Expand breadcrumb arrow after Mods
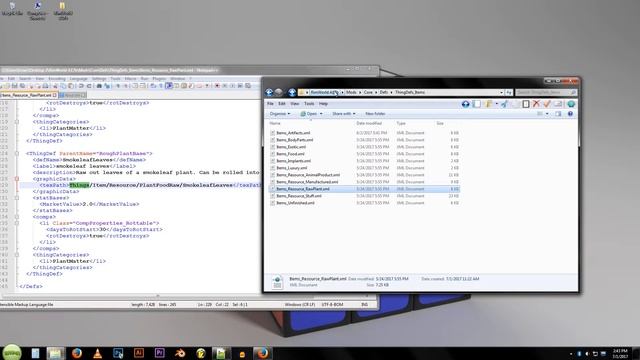The image size is (640, 360). pyautogui.click(x=360, y=93)
